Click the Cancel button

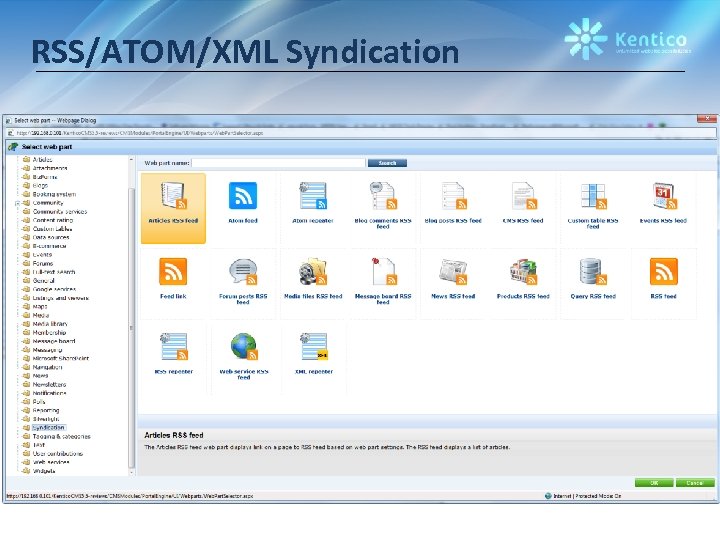pyautogui.click(x=695, y=483)
